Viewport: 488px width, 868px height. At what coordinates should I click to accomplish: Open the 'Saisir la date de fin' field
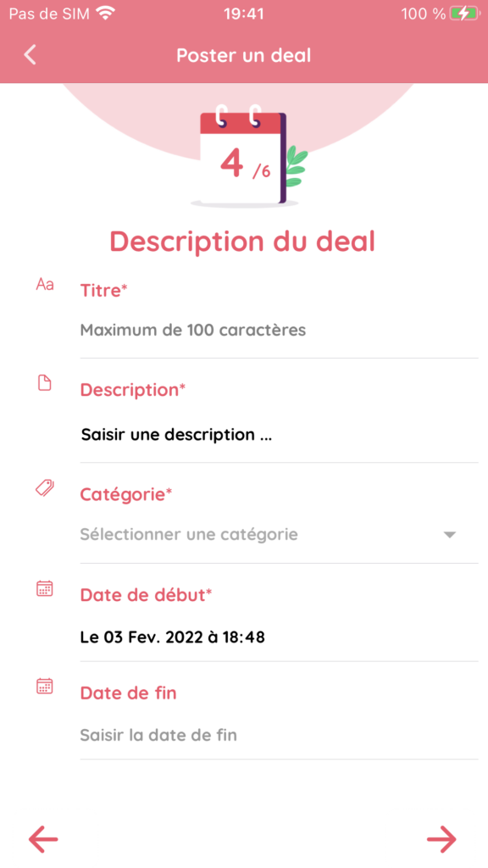coord(279,735)
